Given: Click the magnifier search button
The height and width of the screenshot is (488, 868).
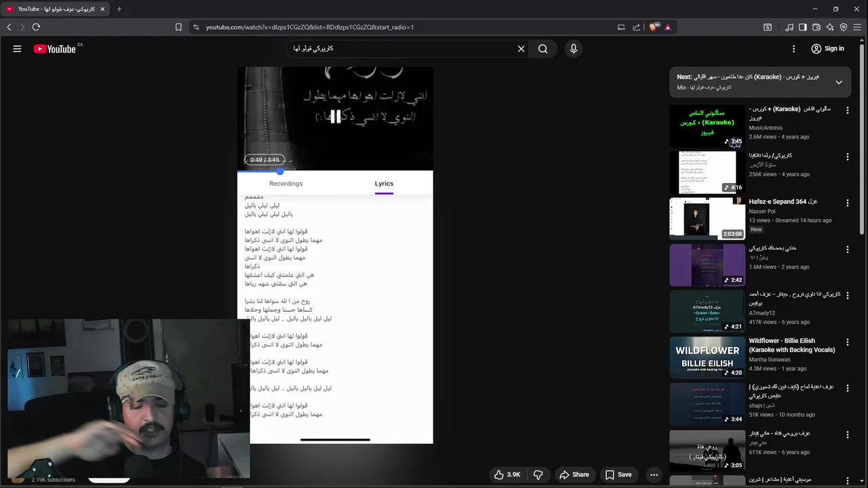Looking at the screenshot, I should coord(542,49).
